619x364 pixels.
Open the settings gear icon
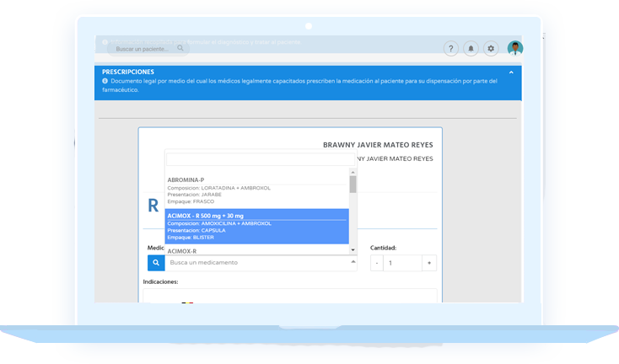point(492,49)
